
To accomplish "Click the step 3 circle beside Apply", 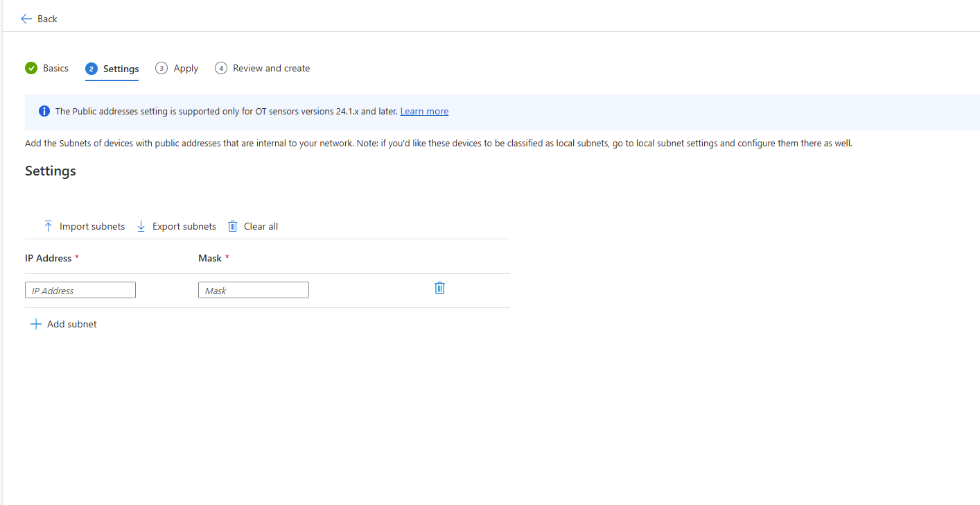I will pos(161,68).
